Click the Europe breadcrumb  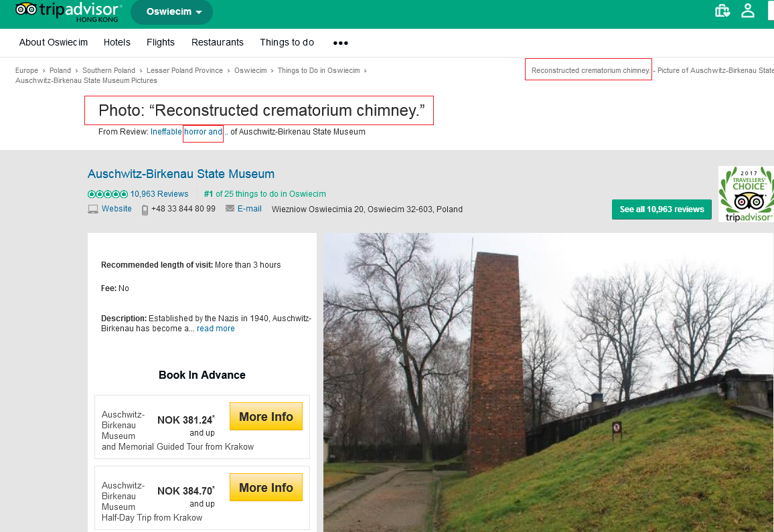click(x=27, y=70)
